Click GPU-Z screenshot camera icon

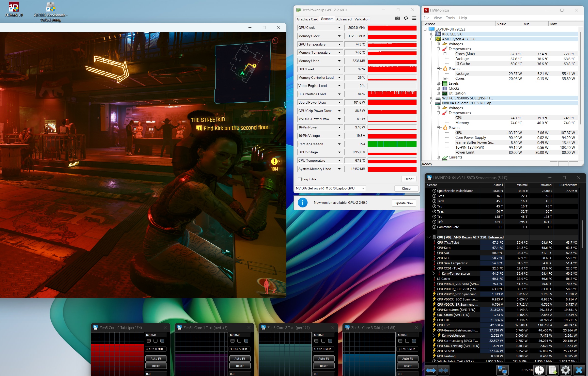[397, 18]
